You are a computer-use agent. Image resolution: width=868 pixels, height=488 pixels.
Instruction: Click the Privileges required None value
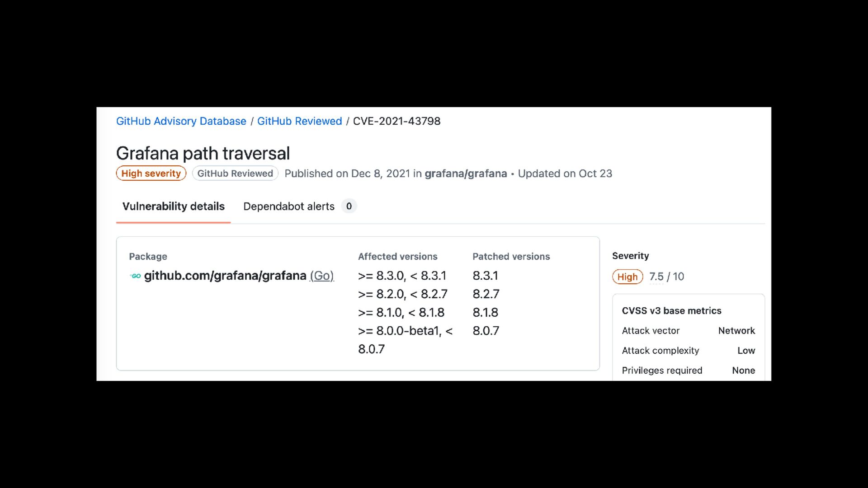(743, 371)
